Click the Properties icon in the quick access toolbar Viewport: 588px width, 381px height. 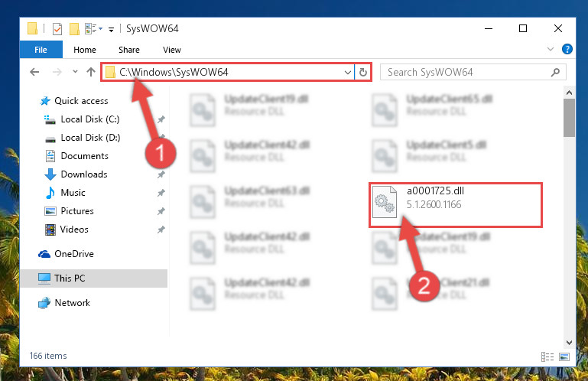point(57,28)
